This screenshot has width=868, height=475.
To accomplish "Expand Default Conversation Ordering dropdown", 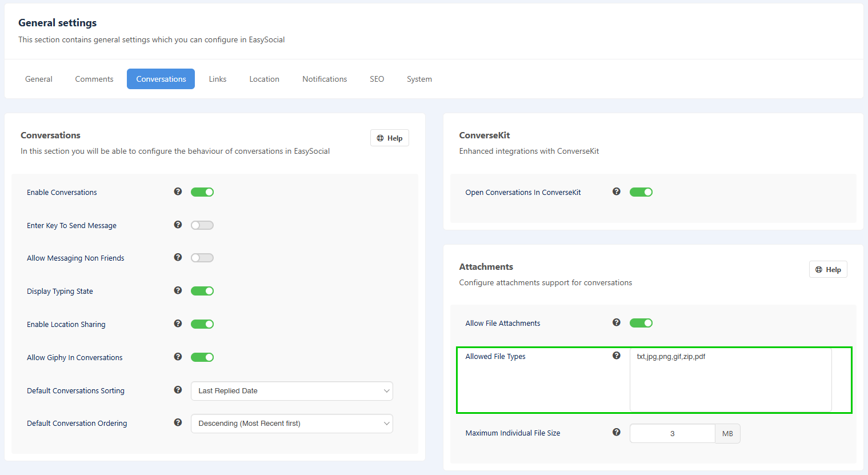I will tap(291, 424).
